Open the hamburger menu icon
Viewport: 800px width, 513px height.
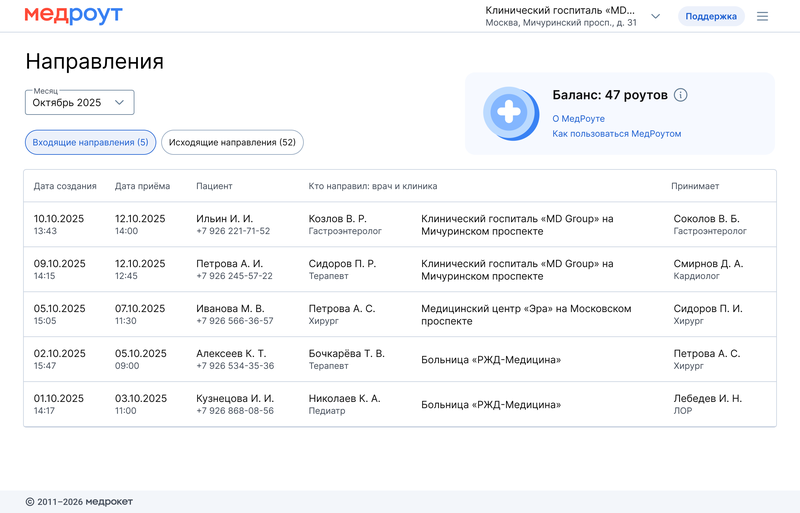[x=763, y=16]
